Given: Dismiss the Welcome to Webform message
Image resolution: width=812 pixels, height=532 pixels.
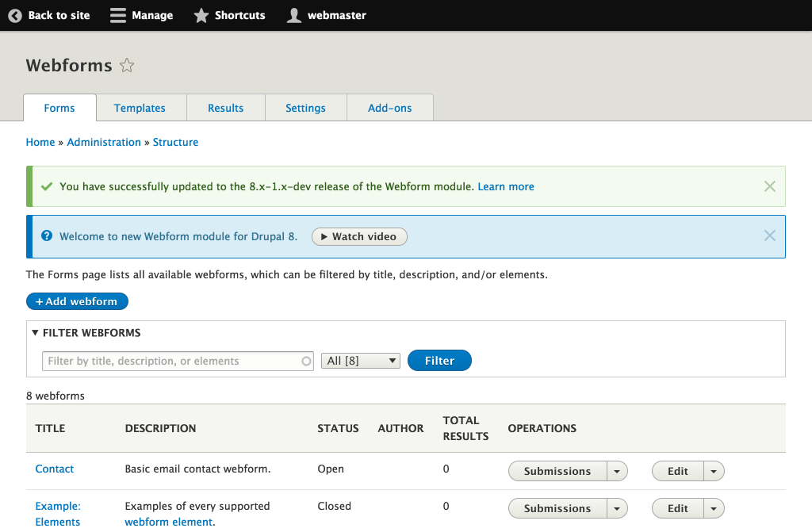Looking at the screenshot, I should [769, 235].
